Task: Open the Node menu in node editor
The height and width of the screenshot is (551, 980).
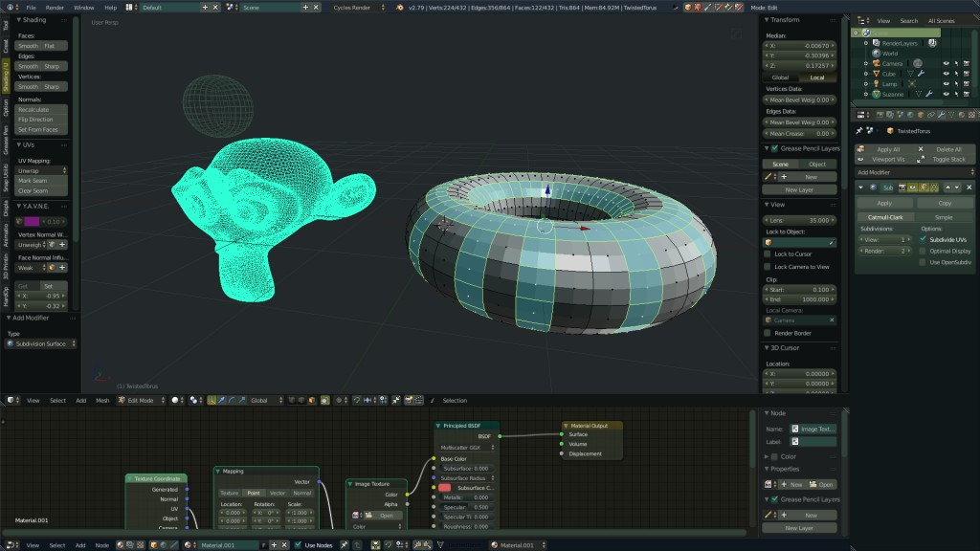Action: (101, 545)
